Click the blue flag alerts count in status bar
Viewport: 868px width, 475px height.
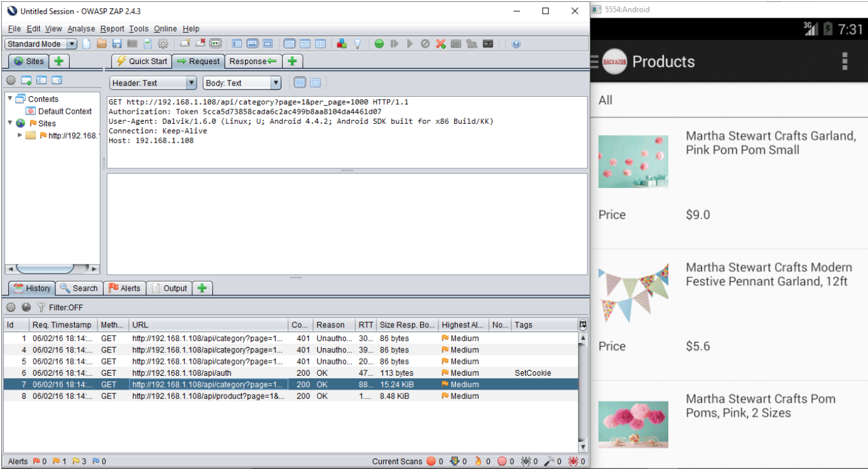(x=99, y=461)
